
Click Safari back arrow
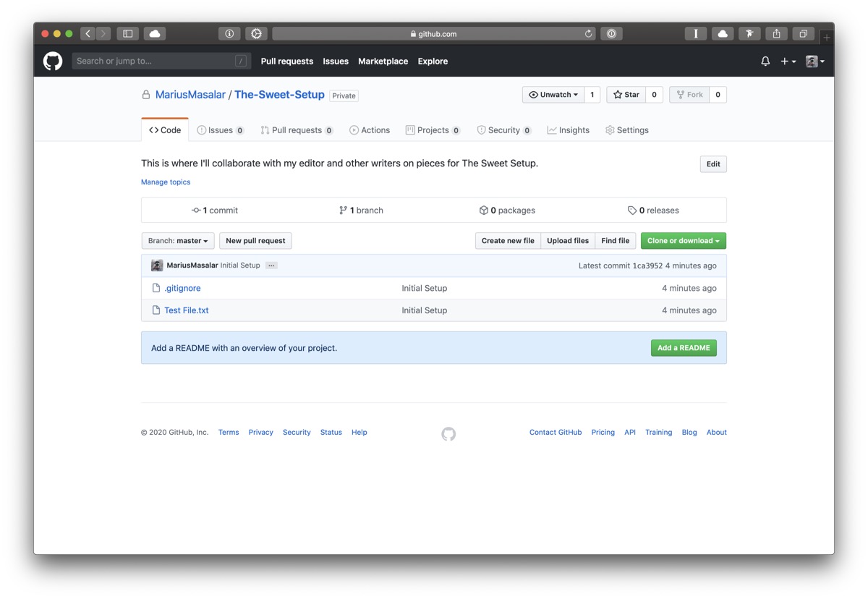pos(88,33)
